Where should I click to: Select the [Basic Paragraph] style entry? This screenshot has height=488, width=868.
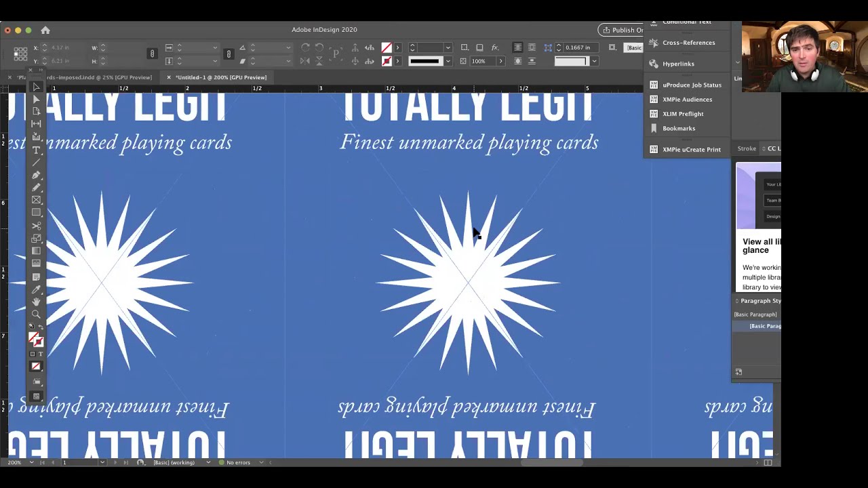point(757,326)
